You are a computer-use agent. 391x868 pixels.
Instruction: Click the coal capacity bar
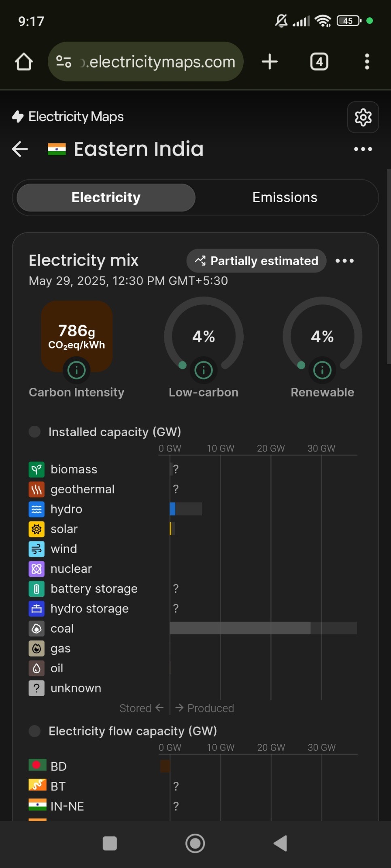263,628
